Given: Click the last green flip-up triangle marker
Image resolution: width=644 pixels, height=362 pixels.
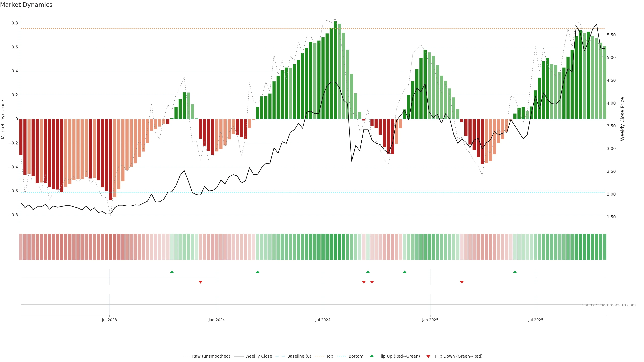Looking at the screenshot, I should coord(515,272).
